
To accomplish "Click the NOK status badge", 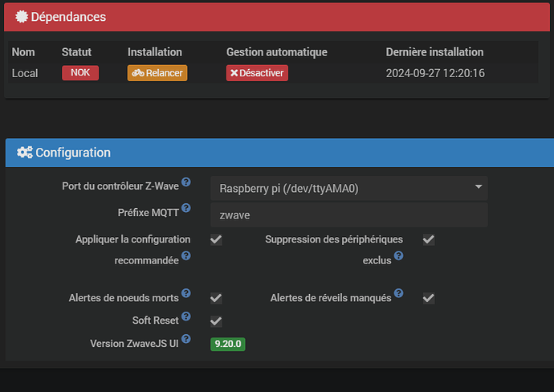I will (80, 73).
